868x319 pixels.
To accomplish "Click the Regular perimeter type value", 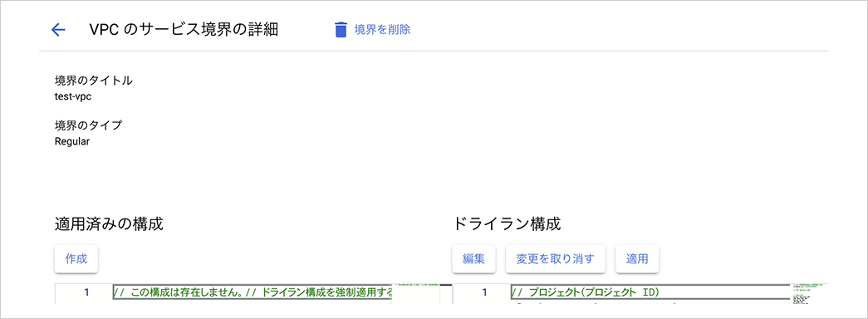I will pyautogui.click(x=72, y=141).
